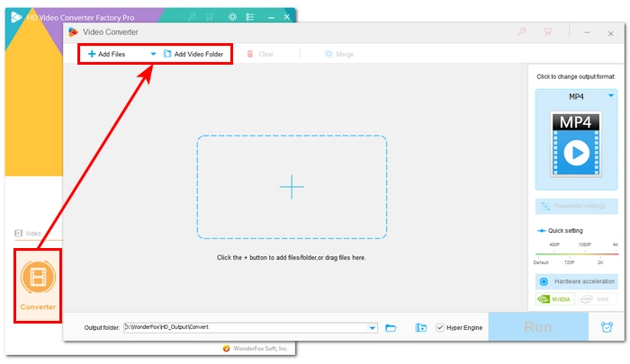The width and height of the screenshot is (630, 364).
Task: Click the Merge button
Action: click(339, 54)
